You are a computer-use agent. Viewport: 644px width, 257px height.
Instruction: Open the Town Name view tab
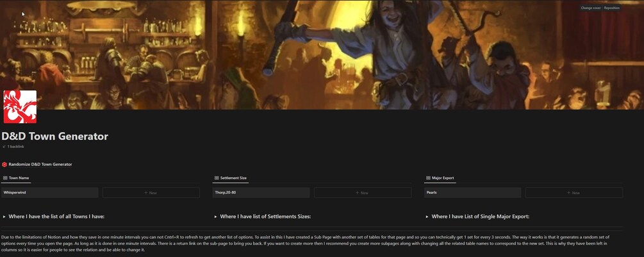click(15, 178)
